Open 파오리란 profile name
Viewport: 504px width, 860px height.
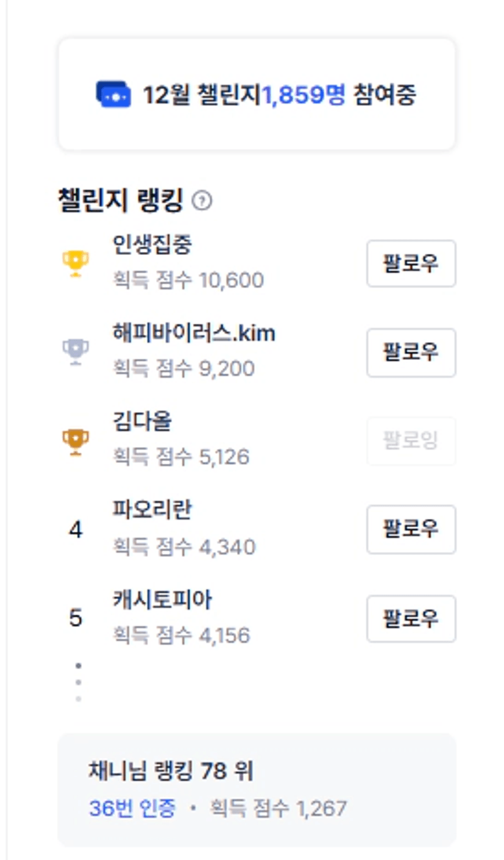pos(152,510)
